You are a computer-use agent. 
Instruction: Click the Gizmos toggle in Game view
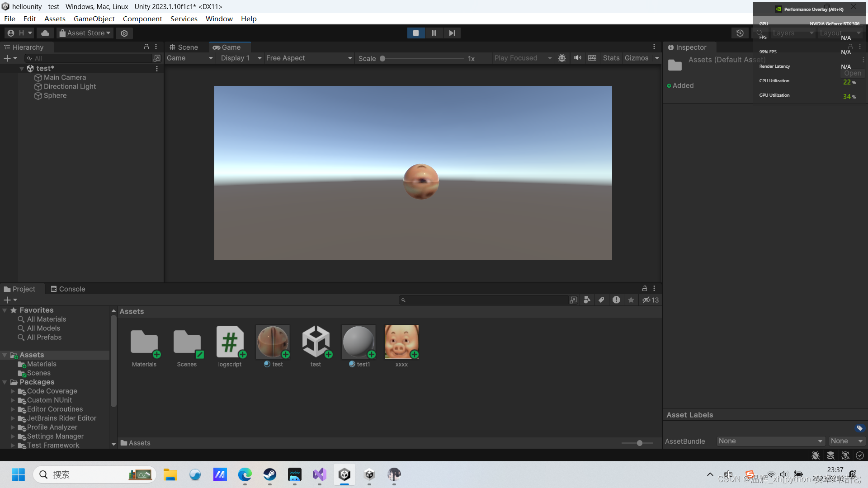(x=636, y=58)
